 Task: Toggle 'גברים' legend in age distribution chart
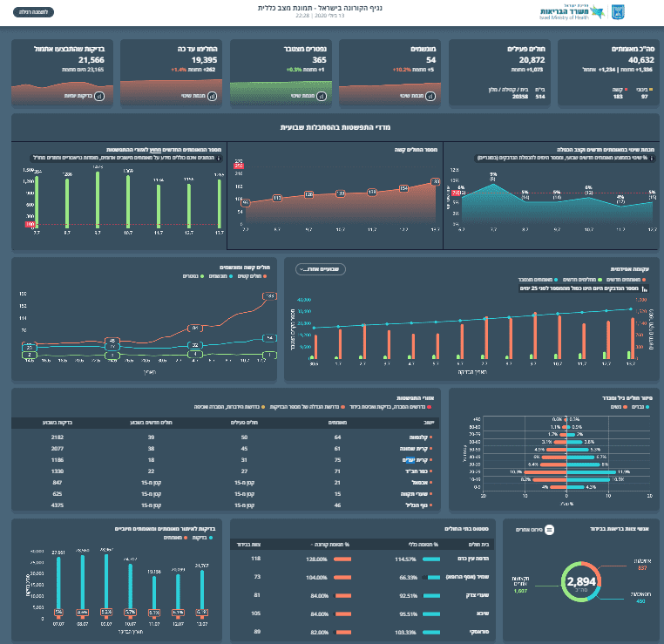(640, 407)
